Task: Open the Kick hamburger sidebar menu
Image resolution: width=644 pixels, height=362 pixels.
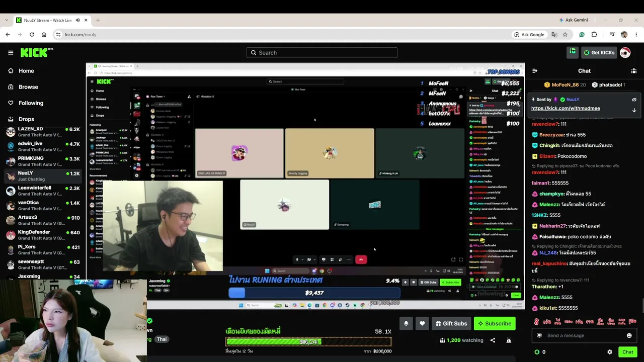Action: point(11,52)
